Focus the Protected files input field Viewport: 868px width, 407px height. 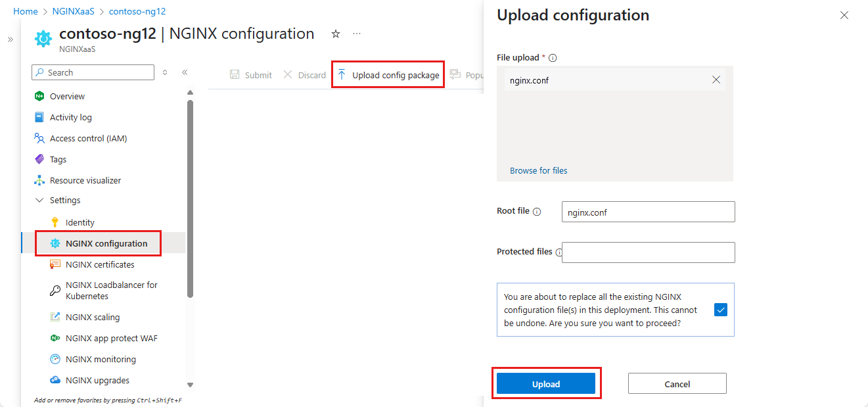[649, 252]
